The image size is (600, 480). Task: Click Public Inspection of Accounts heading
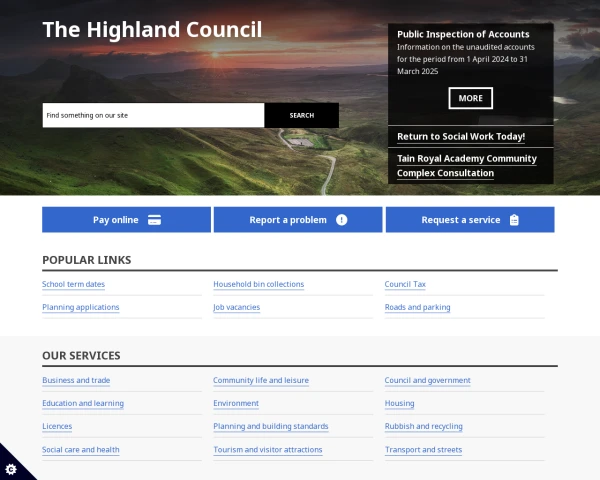point(463,34)
